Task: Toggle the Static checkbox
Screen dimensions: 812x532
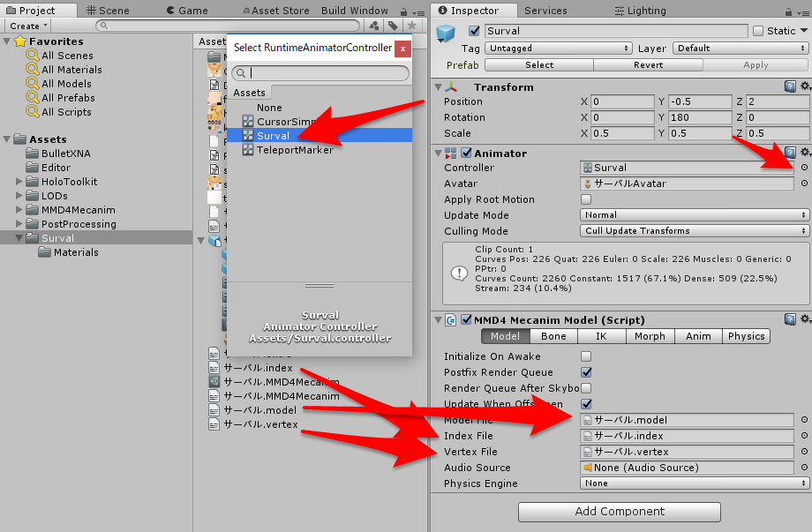Action: [x=758, y=31]
